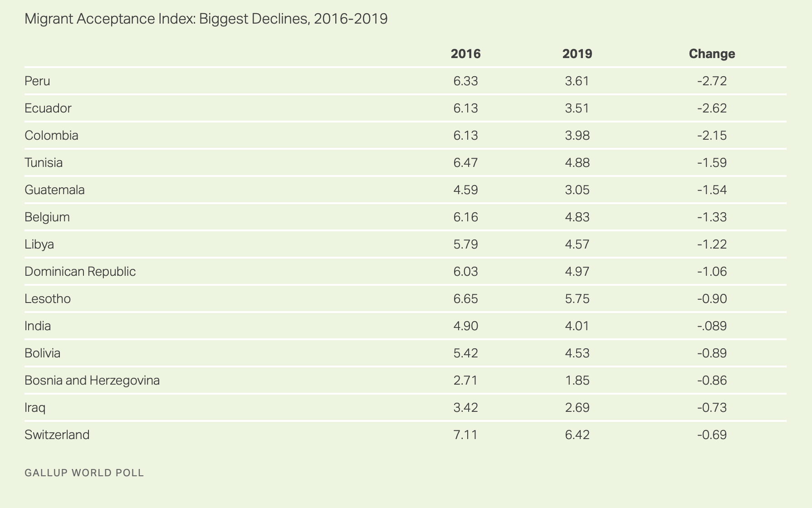Click Switzerland's 2016 value 7.11
Image resolution: width=812 pixels, height=508 pixels.
(x=465, y=435)
